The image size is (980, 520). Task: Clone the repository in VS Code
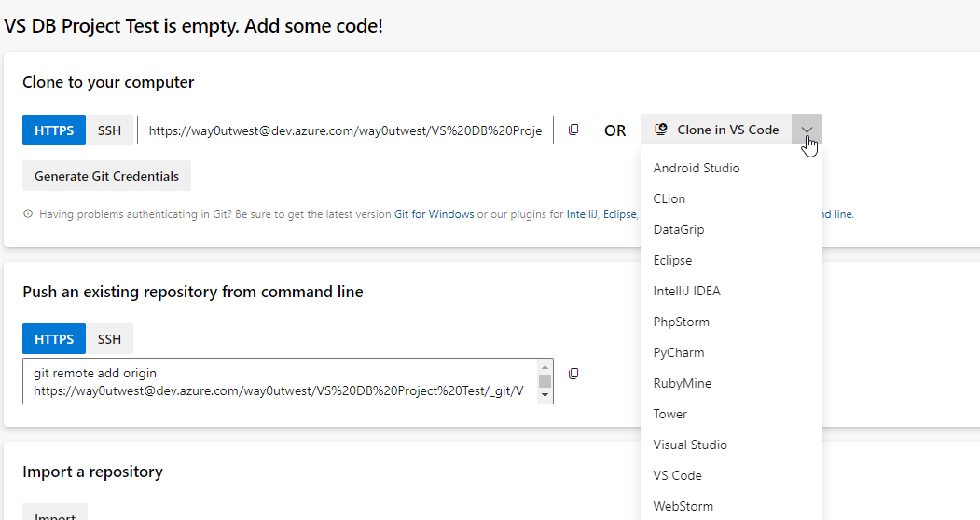click(x=716, y=130)
